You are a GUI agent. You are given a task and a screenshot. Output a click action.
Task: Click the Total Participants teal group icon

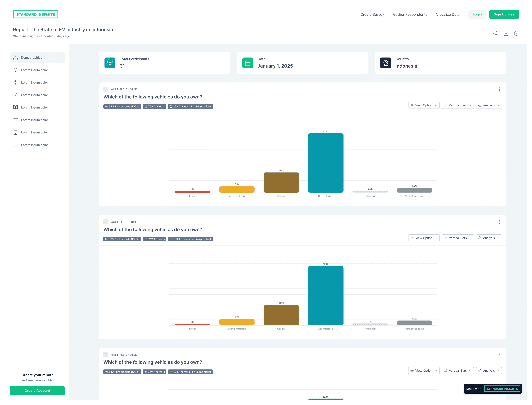point(110,63)
